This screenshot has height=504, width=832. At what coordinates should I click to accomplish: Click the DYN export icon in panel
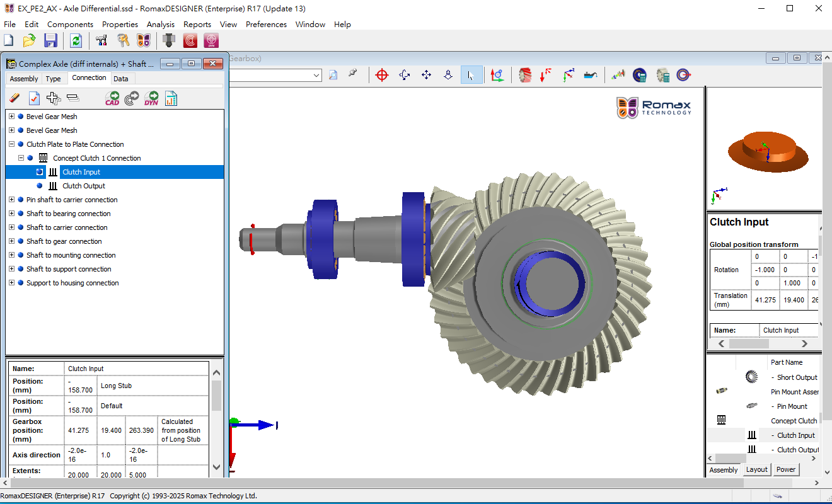click(151, 98)
